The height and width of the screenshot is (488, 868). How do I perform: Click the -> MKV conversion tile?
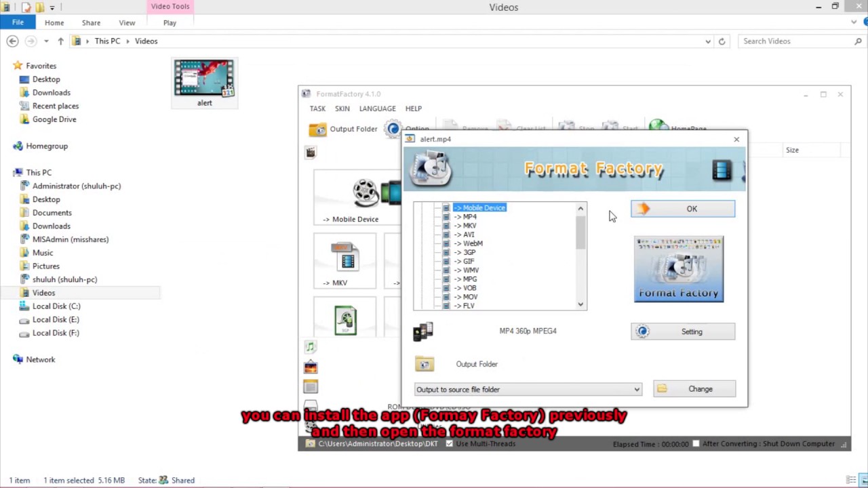point(344,261)
